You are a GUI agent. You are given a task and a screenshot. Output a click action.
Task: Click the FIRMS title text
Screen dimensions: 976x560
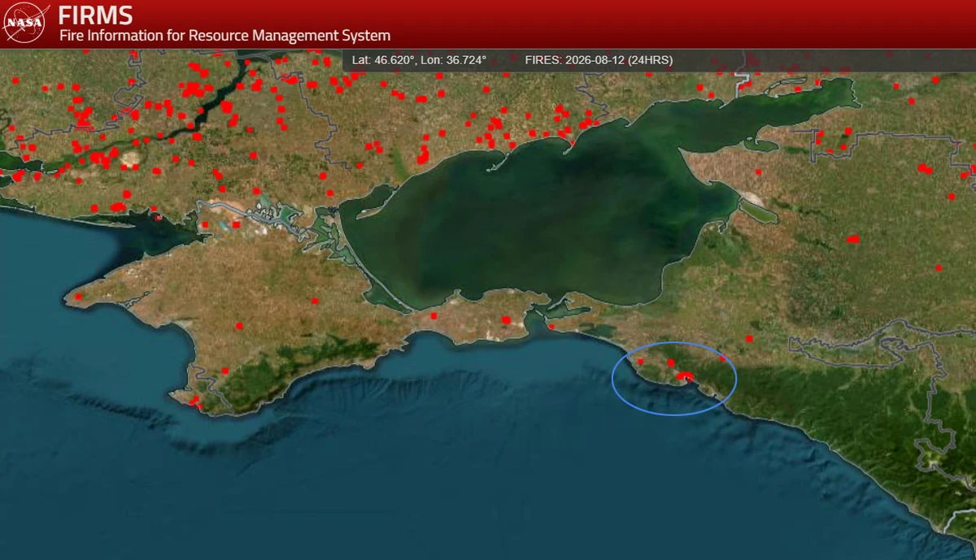coord(95,15)
